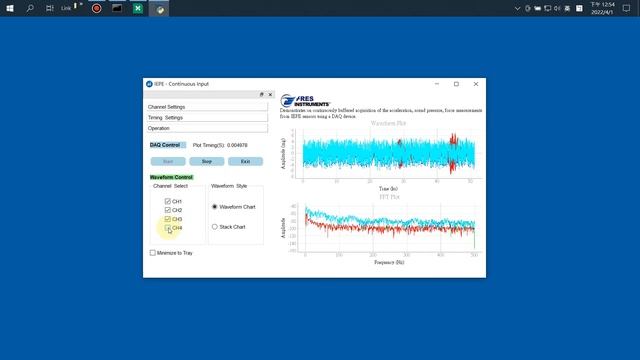
Task: Float the dock panel with the pin icon
Action: tap(262, 94)
